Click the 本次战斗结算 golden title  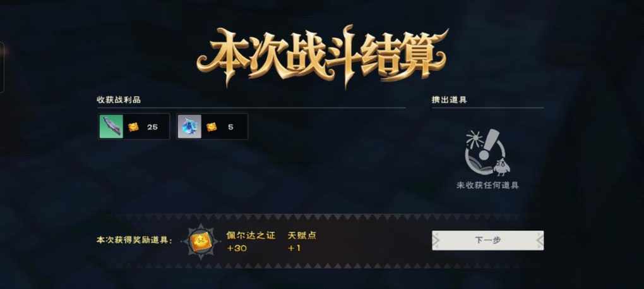(x=322, y=56)
